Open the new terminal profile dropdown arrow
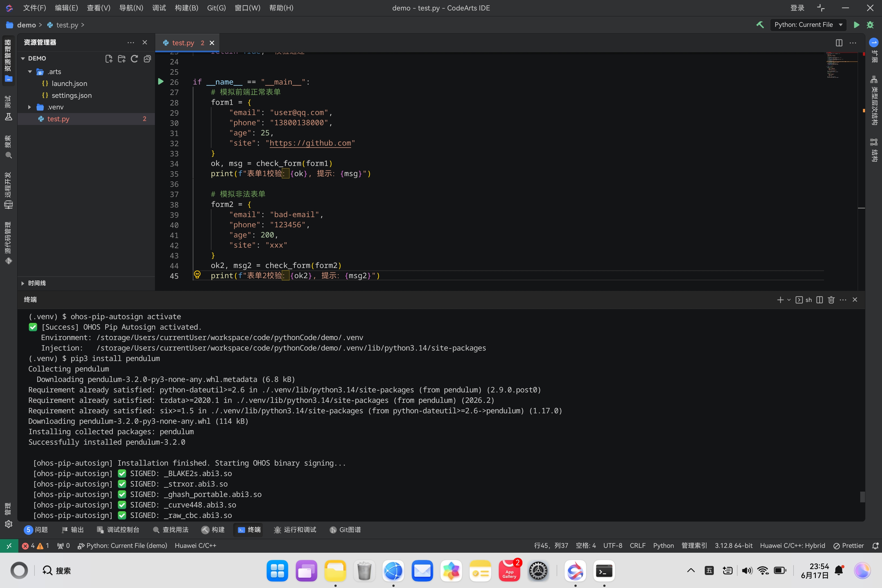Viewport: 882px width, 588px height. (x=789, y=300)
